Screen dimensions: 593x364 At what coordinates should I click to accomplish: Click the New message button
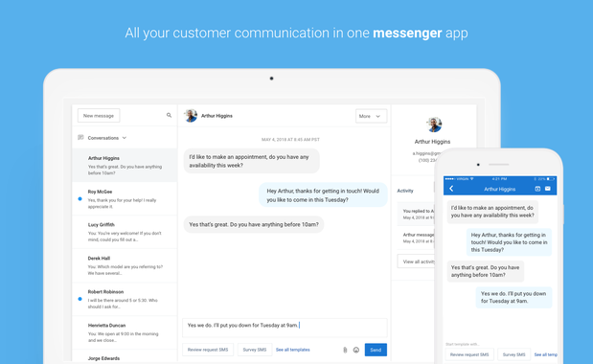99,116
